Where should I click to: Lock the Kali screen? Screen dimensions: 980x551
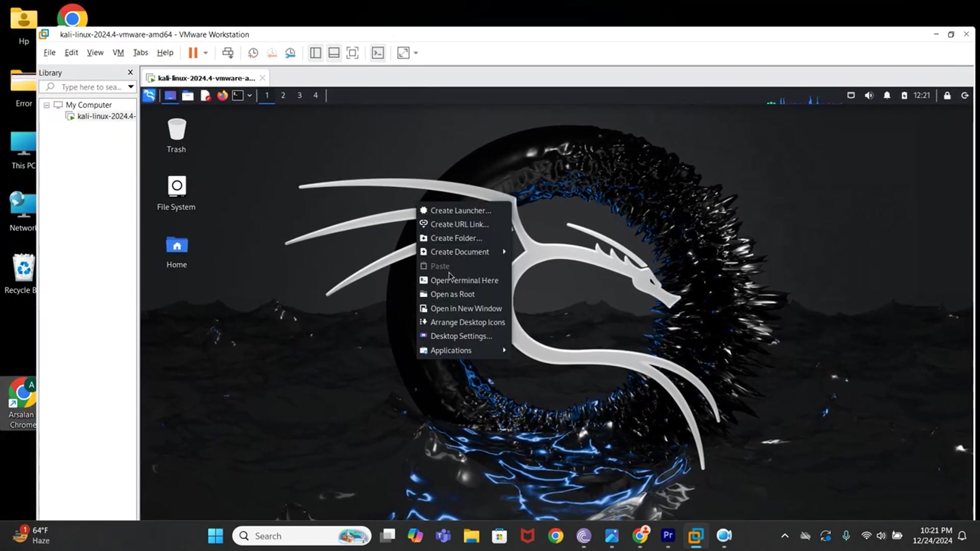947,95
